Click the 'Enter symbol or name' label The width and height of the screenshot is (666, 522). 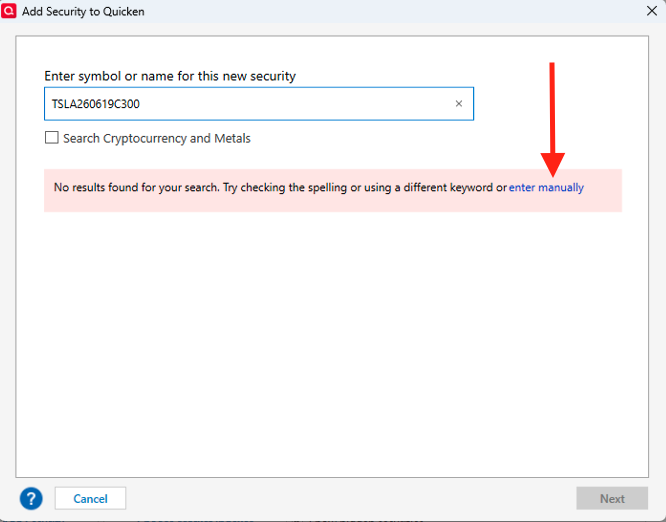(x=170, y=76)
